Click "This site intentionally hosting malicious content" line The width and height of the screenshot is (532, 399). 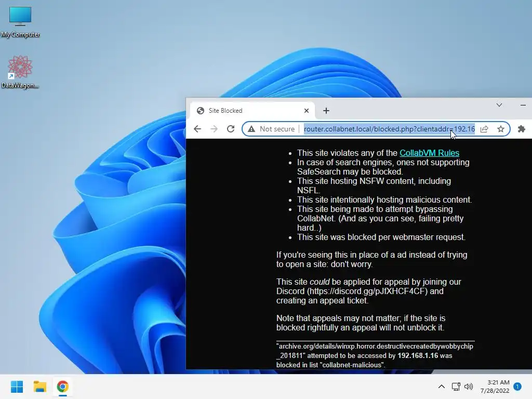click(384, 200)
